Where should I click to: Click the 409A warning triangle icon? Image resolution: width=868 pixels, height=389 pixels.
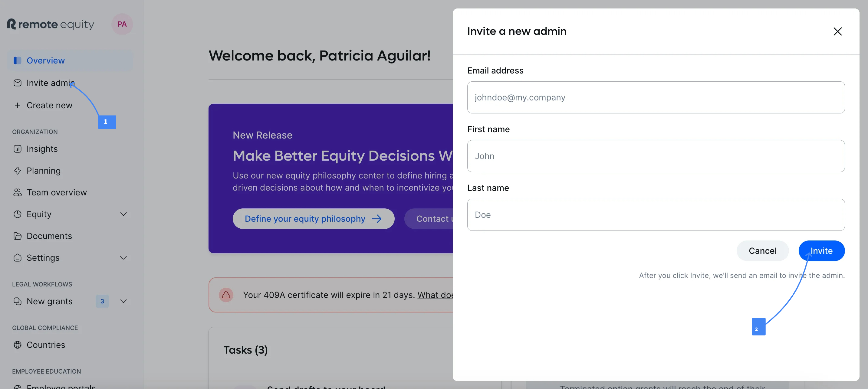pos(226,295)
